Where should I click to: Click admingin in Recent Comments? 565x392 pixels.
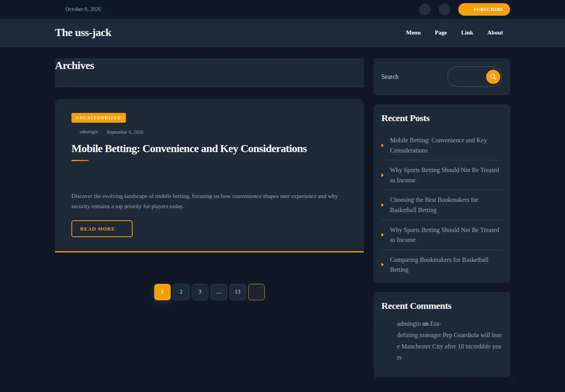coord(408,324)
